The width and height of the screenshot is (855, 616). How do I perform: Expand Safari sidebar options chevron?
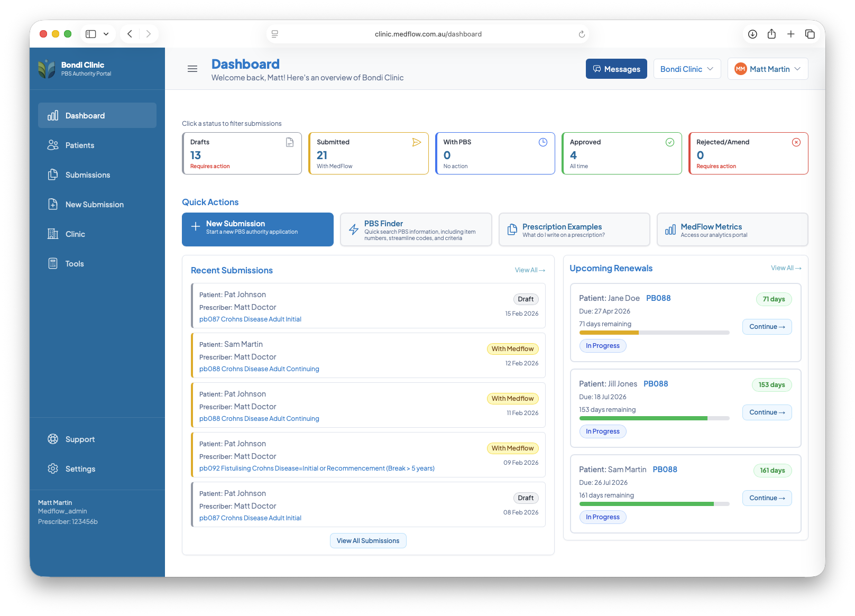(x=106, y=34)
